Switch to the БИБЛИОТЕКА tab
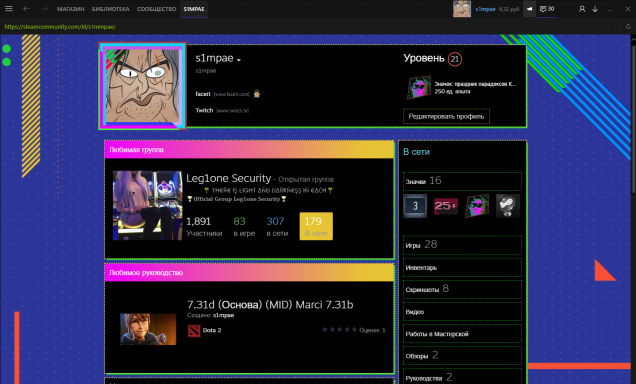This screenshot has width=636, height=384. pos(110,9)
